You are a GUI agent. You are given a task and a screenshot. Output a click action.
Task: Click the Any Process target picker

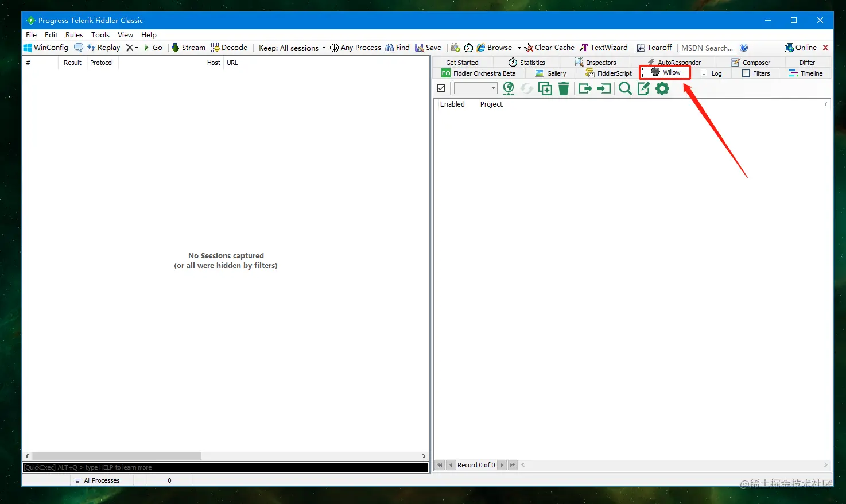tap(355, 48)
